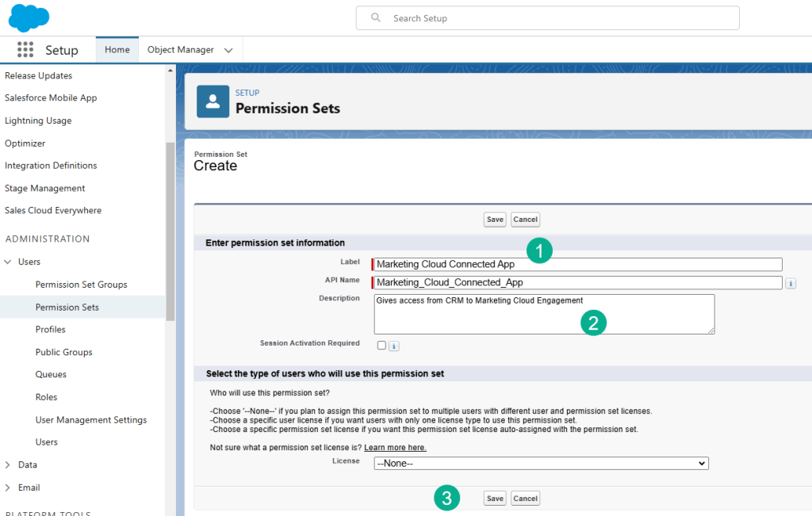This screenshot has height=516, width=812.
Task: Open the App Launcher grid icon
Action: click(25, 50)
